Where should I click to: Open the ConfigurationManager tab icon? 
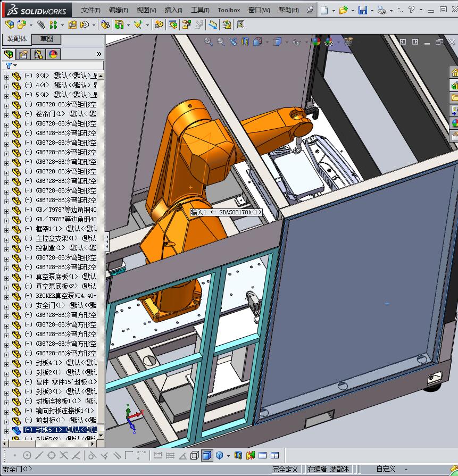tap(38, 54)
